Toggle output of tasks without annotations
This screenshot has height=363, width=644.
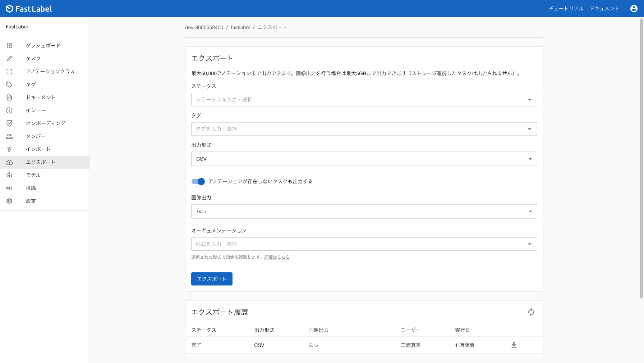pos(198,182)
